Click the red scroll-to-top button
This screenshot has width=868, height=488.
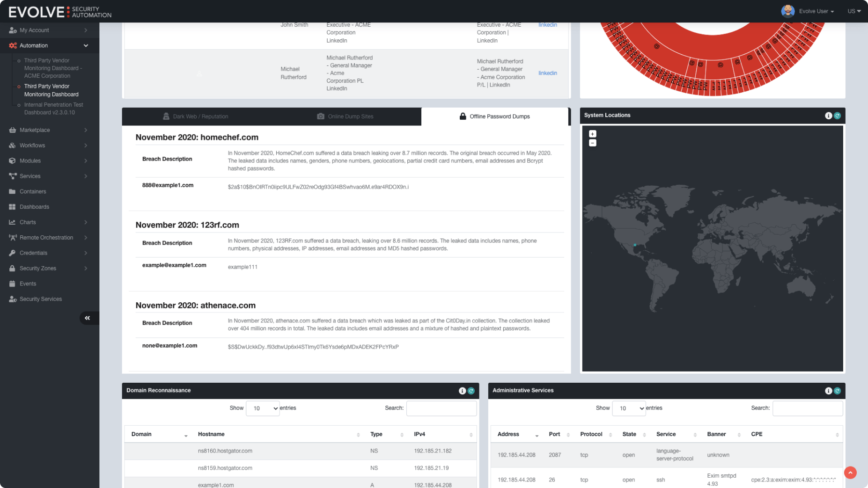pyautogui.click(x=850, y=473)
